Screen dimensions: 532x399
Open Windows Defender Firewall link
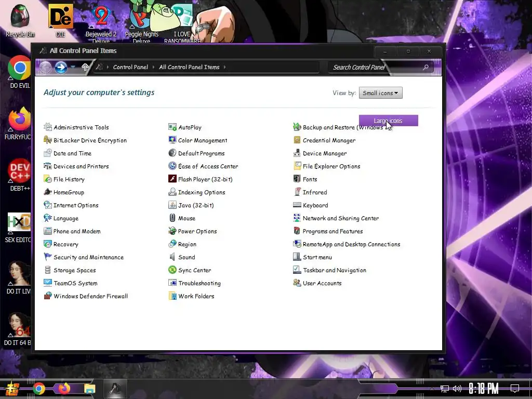coord(90,296)
